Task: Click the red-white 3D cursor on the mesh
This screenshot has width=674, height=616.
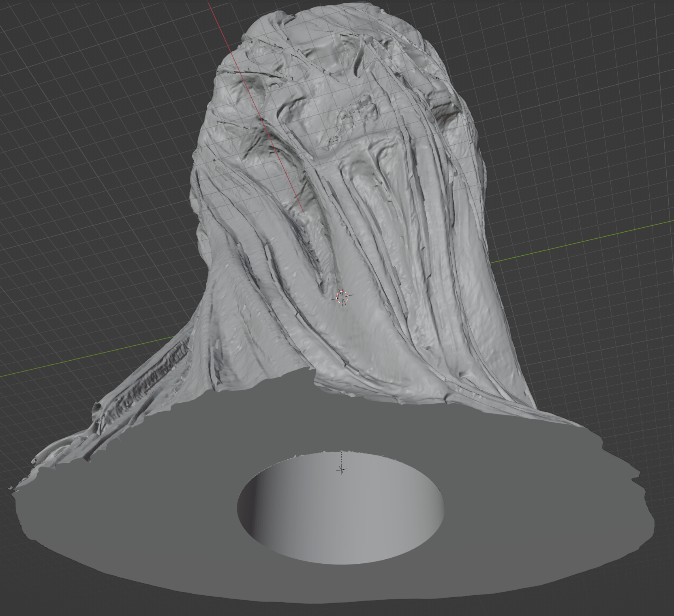Action: [342, 297]
